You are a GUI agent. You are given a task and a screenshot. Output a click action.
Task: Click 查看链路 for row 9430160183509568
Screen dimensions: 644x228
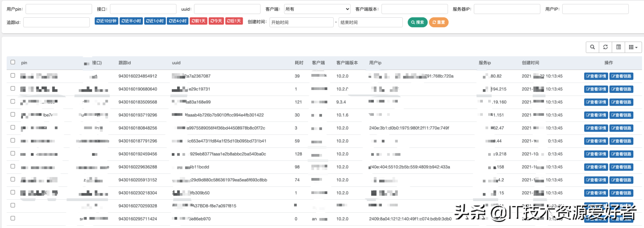coord(621,102)
